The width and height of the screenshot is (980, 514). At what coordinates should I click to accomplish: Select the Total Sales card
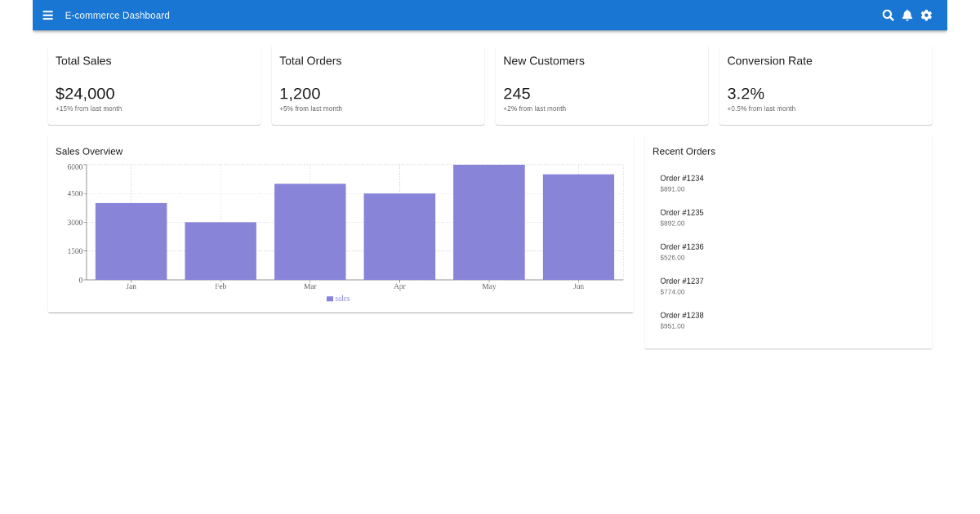tap(154, 85)
